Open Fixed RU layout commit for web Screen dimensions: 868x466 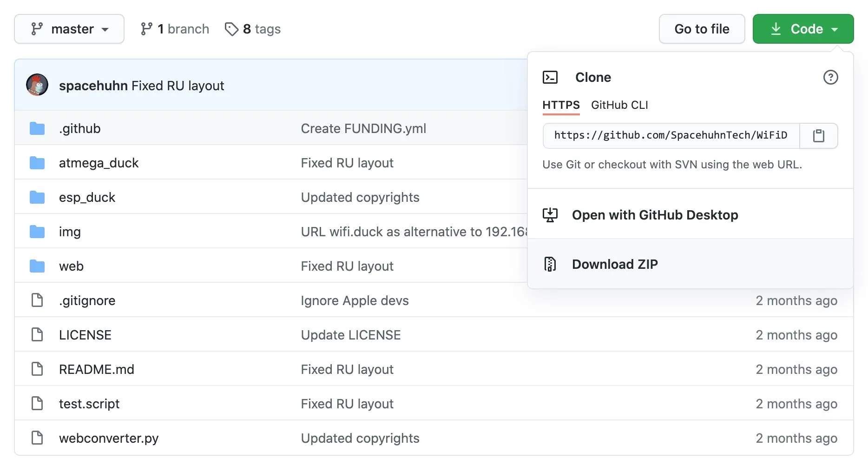347,266
